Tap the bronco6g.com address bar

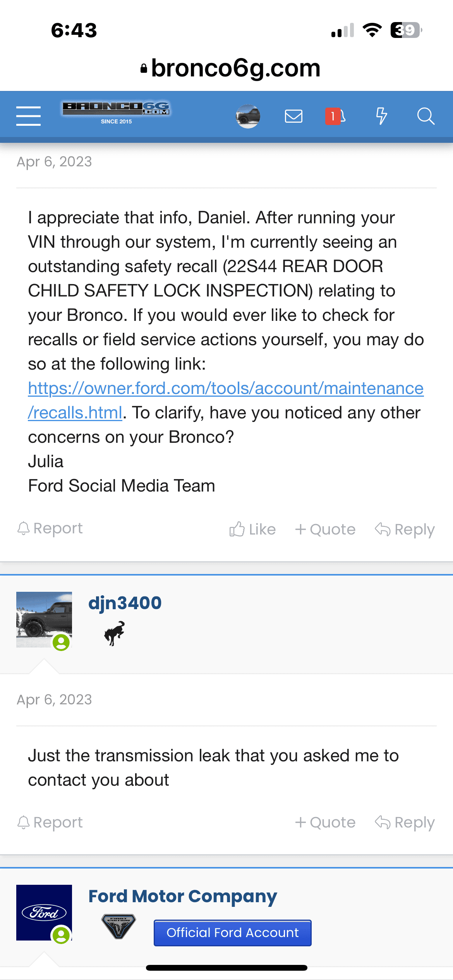(230, 68)
